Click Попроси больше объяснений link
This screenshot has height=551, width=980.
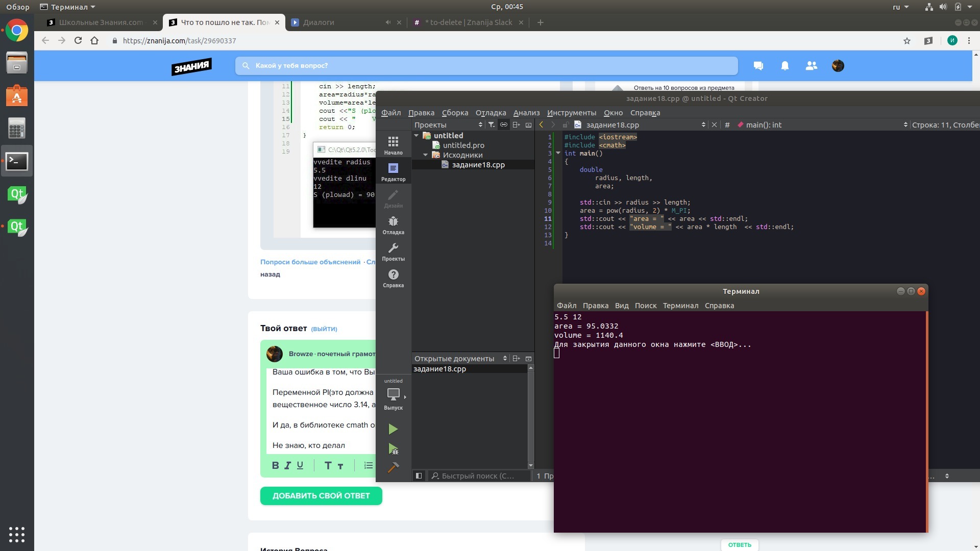point(310,262)
